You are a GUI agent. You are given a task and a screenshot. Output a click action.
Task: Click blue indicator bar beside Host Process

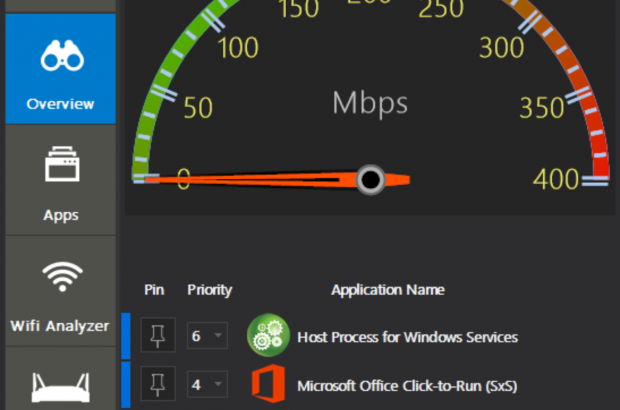pyautogui.click(x=126, y=336)
